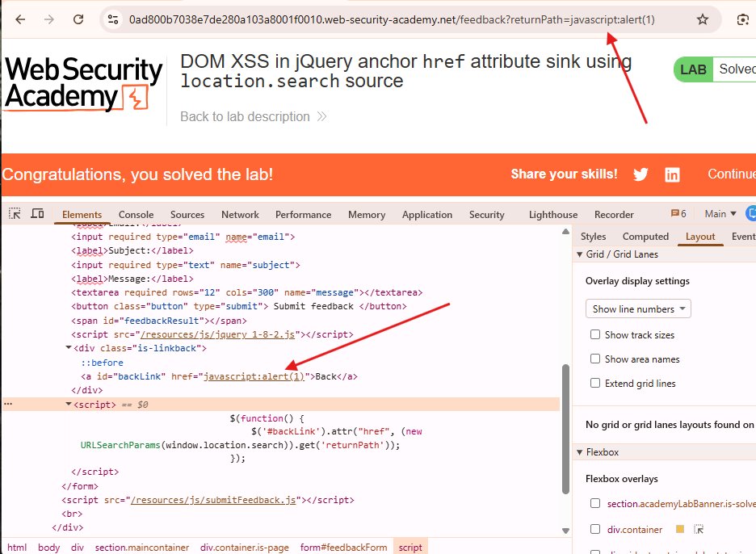Enable the Show area names checkbox
Viewport: 756px width, 554px height.
[x=595, y=359]
